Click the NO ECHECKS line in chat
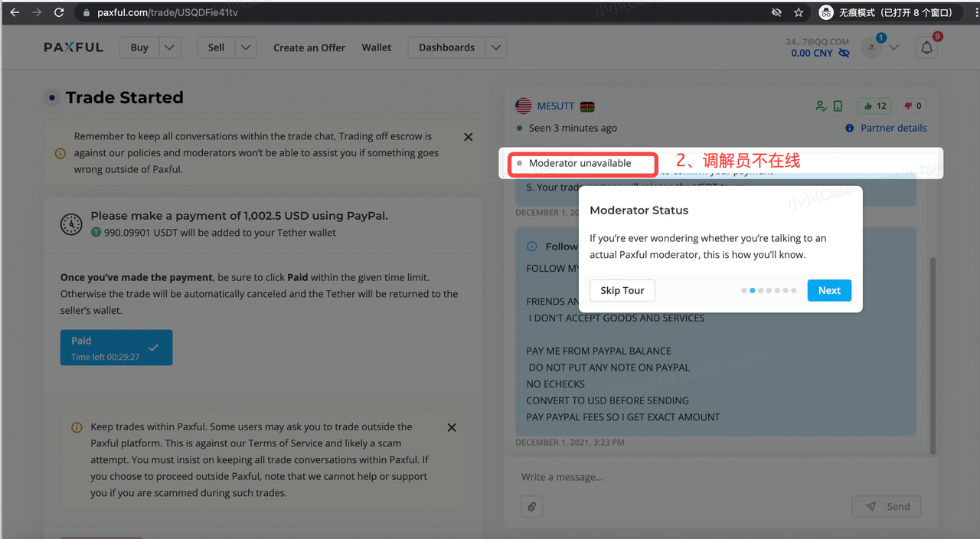Image resolution: width=980 pixels, height=539 pixels. pos(556,384)
